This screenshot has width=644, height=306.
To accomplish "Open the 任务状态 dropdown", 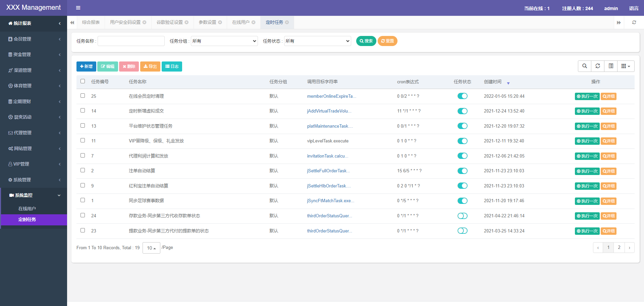I will pos(317,41).
